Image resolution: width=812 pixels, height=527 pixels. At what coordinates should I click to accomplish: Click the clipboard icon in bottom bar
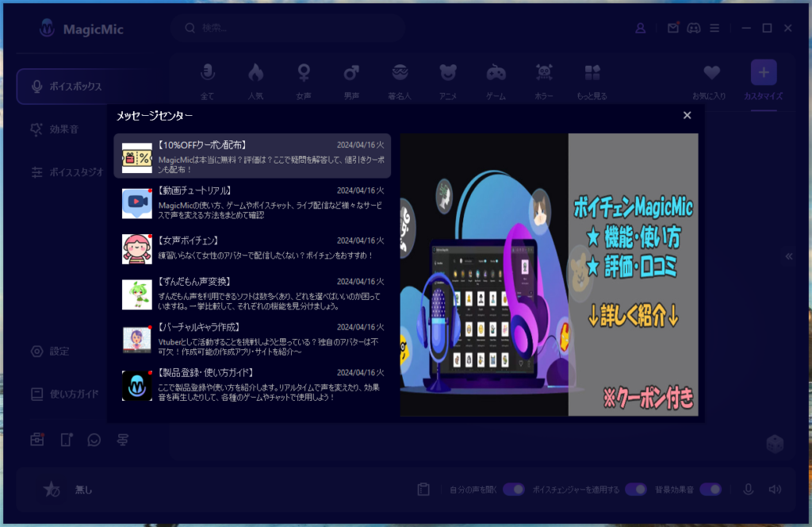(x=423, y=489)
